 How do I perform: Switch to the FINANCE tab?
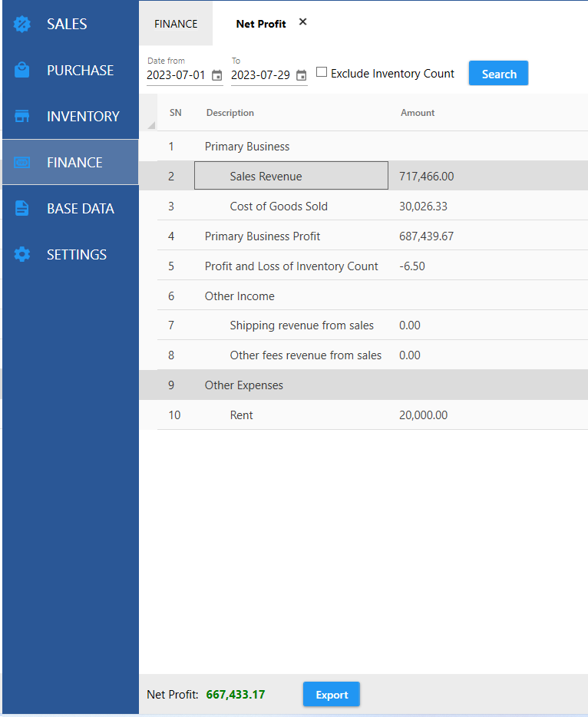176,24
